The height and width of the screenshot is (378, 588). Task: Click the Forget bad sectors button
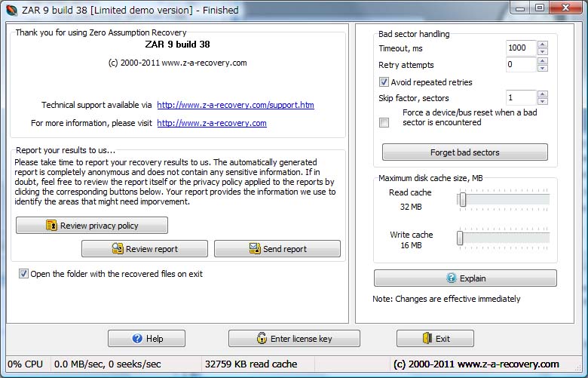[x=464, y=152]
